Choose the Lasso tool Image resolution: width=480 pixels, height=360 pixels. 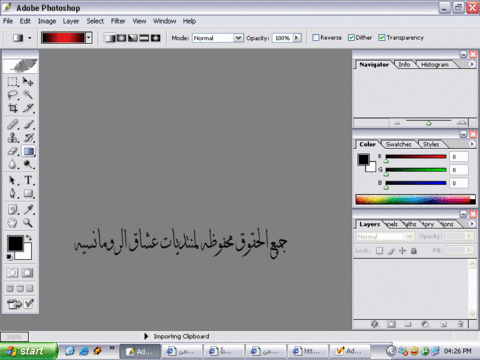click(x=13, y=95)
